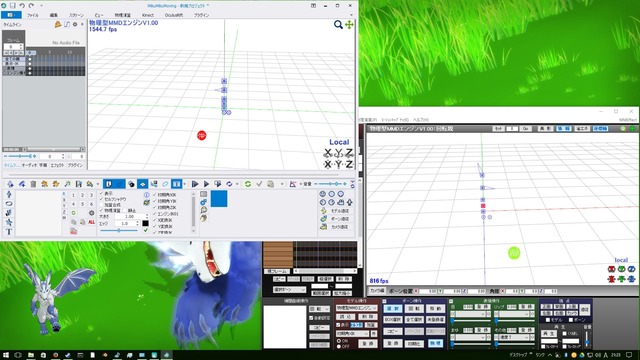Click the gear icon beside the number buttons
Viewport: 640px width, 360px height.
coord(91,213)
